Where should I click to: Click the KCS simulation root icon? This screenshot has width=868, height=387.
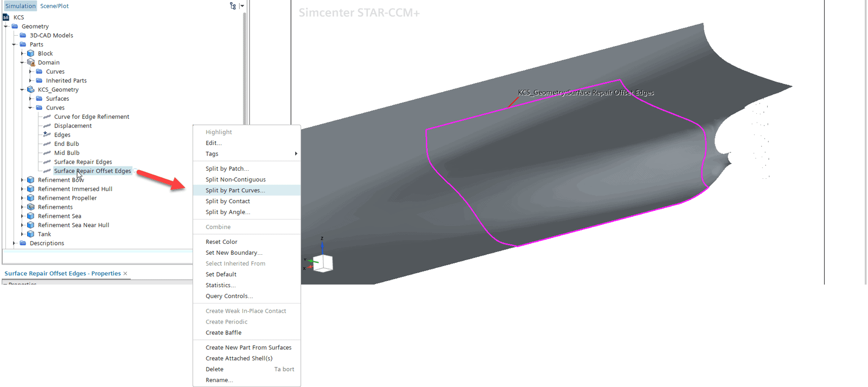click(6, 17)
